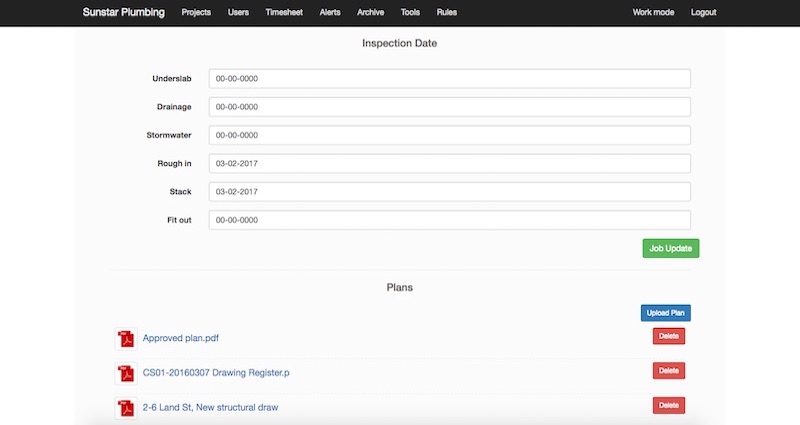Open the Projects menu item
This screenshot has width=800, height=425.
(196, 13)
